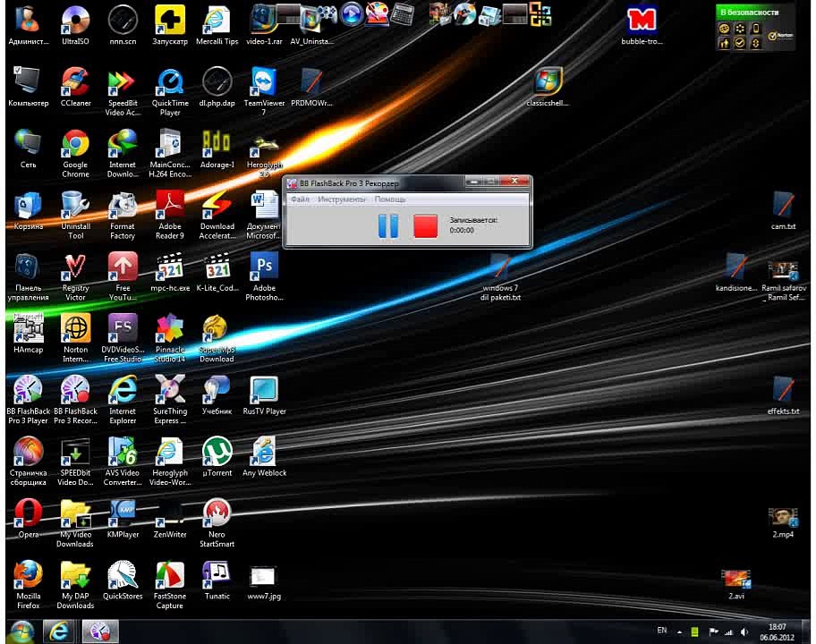Select the Компьютер desktop icon
Screen dimensions: 816x644
28,88
